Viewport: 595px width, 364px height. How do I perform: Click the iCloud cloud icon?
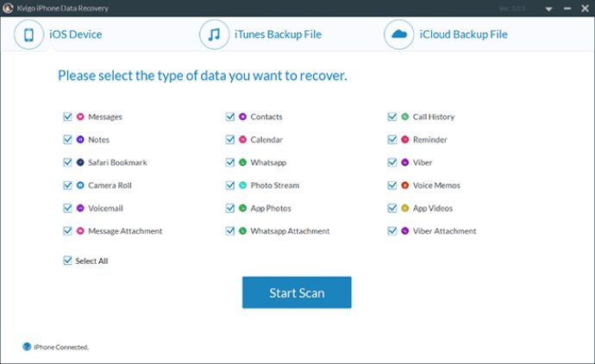pos(398,35)
